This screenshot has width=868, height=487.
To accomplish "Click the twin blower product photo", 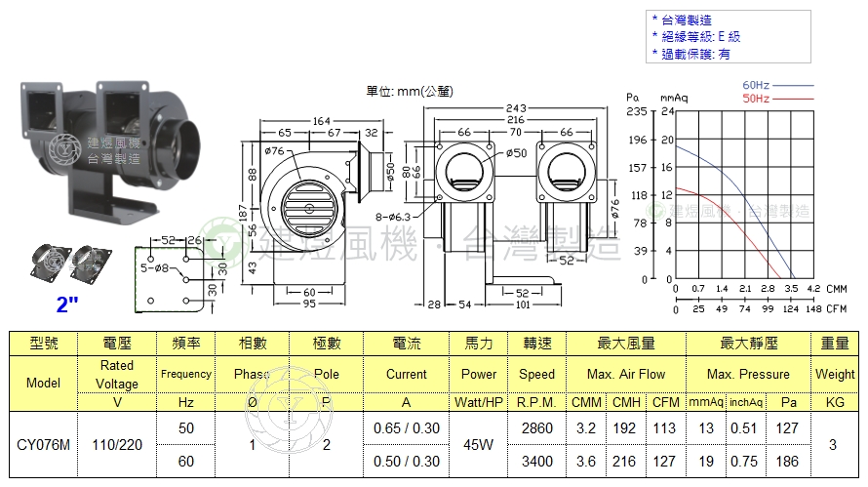I will tap(111, 152).
